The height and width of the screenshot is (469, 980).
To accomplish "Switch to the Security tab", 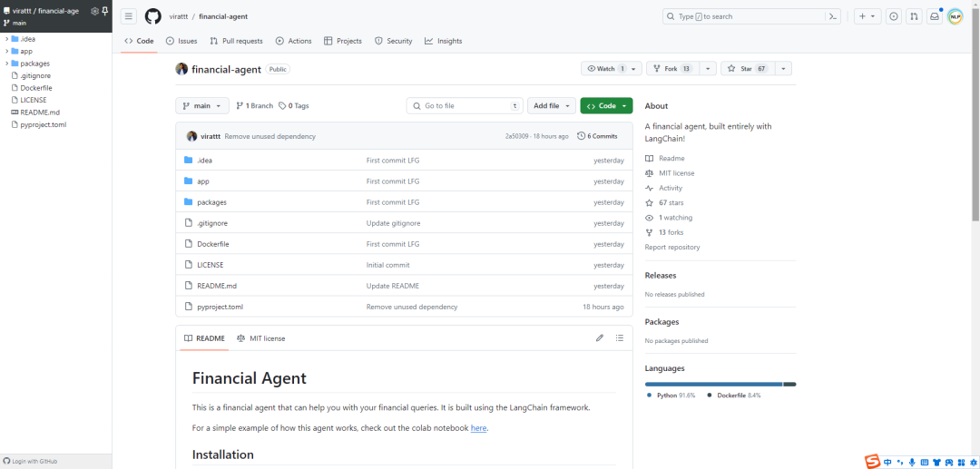I will coord(394,41).
